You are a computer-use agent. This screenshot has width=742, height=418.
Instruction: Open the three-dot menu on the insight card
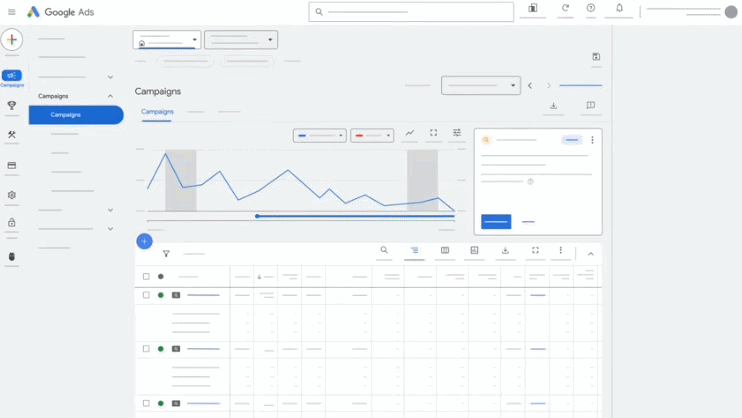(592, 140)
